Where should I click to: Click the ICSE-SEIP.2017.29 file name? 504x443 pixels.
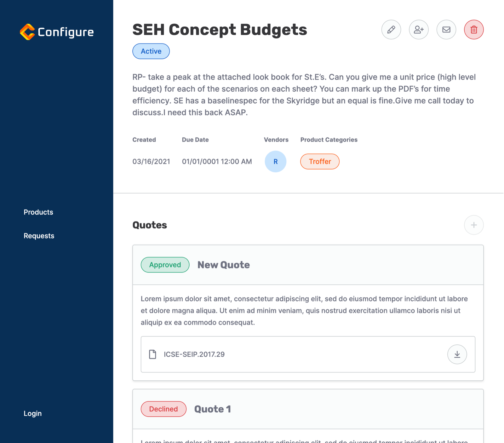click(194, 354)
